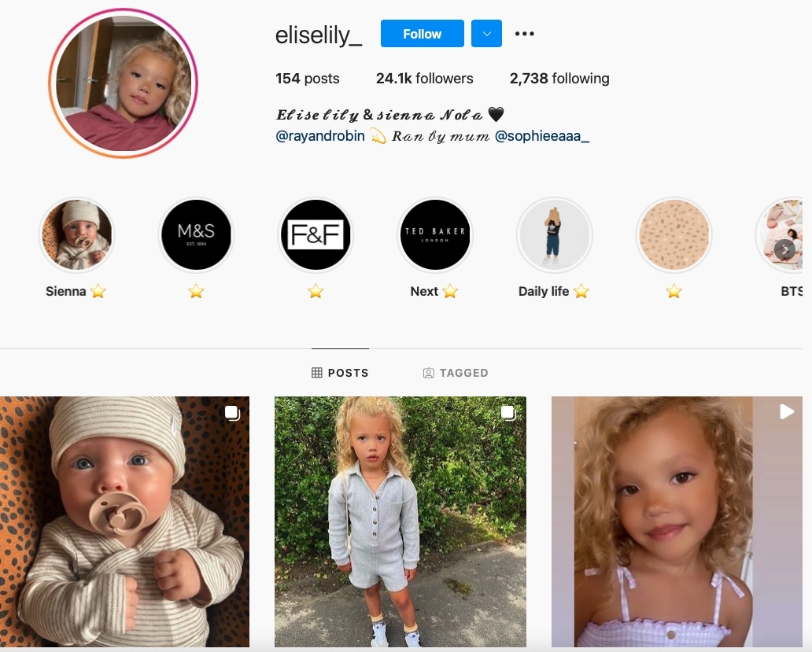
Task: Expand suggested accounts dropdown arrow
Action: (x=486, y=34)
